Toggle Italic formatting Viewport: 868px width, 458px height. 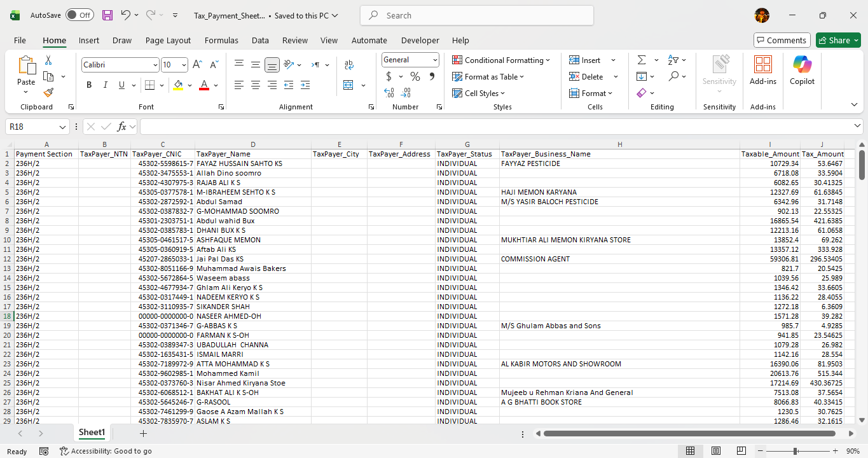(x=106, y=85)
